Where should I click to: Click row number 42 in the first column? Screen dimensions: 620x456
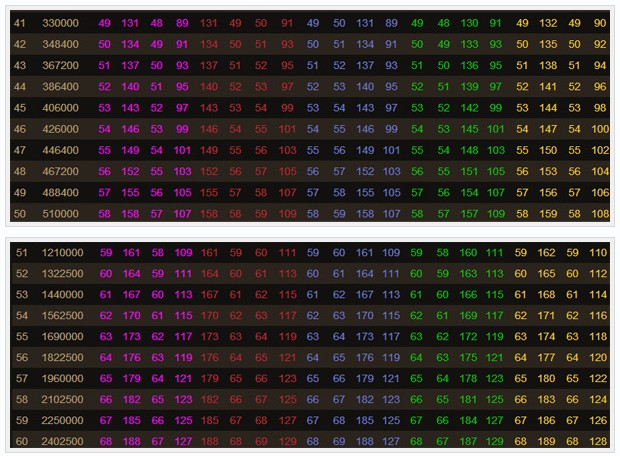[x=19, y=44]
